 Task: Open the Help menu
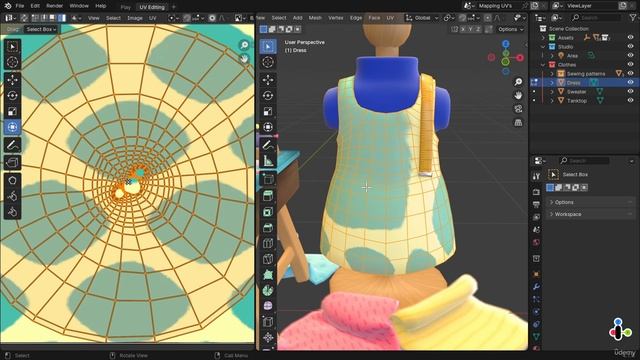[x=100, y=6]
